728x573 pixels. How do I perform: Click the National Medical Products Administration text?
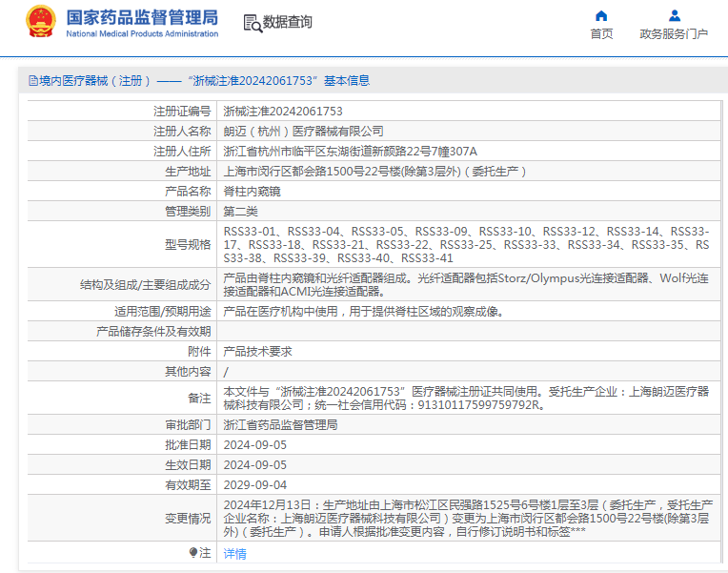click(x=142, y=34)
